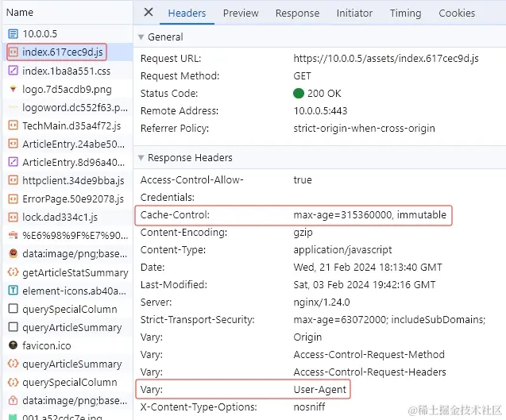
Task: Click the script icon beside TechMain.d35a4f72.js
Action: [x=14, y=125]
